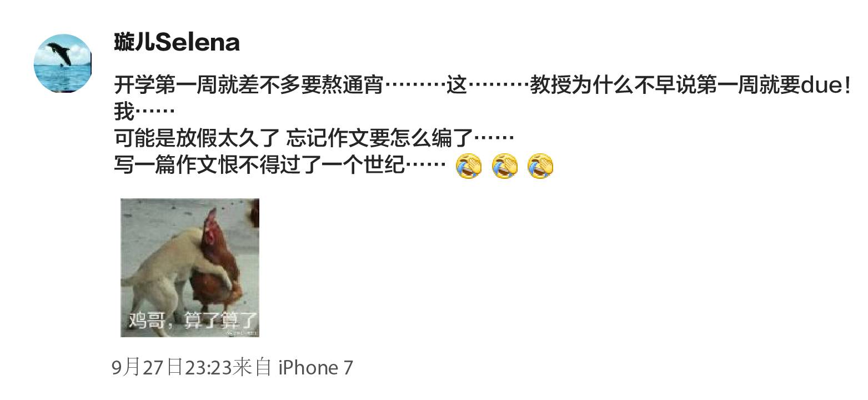Click the line 写一篇作文恨不得过了一个世纪
Image resolution: width=868 pixels, height=400 pixels.
280,164
